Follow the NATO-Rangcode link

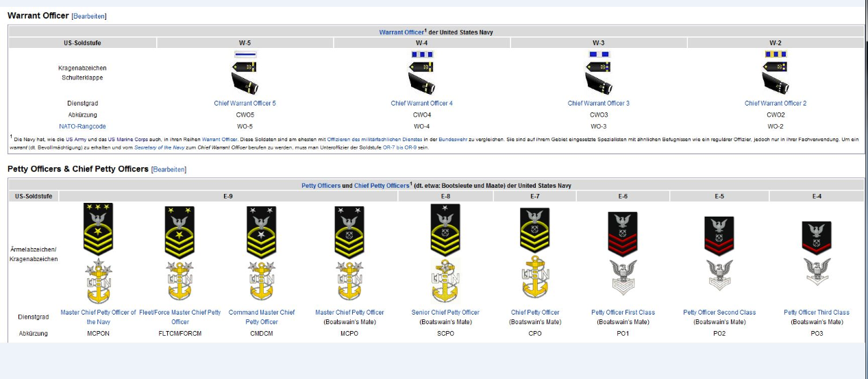[x=82, y=126]
